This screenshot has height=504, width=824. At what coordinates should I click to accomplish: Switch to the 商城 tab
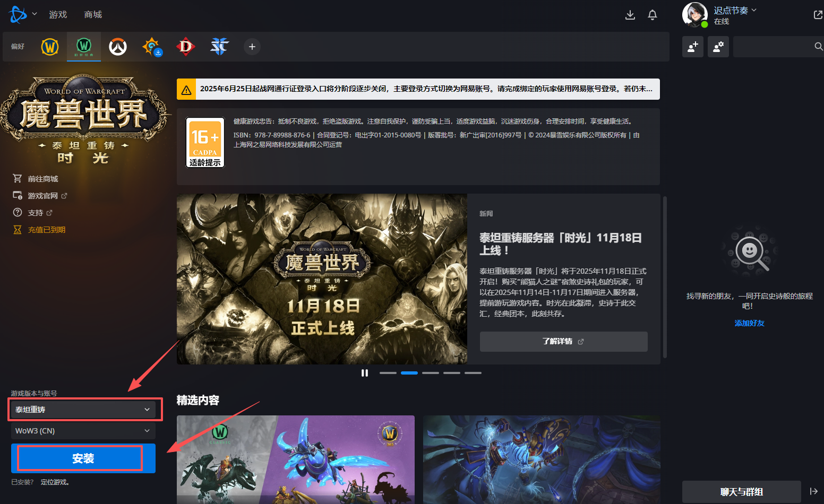93,14
